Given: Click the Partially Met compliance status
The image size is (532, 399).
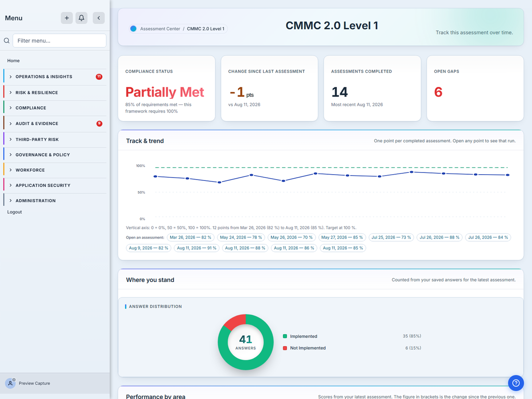Looking at the screenshot, I should pos(165,92).
